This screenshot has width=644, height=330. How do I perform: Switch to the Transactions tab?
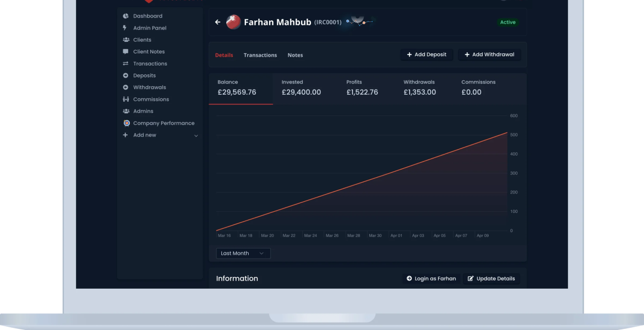260,55
